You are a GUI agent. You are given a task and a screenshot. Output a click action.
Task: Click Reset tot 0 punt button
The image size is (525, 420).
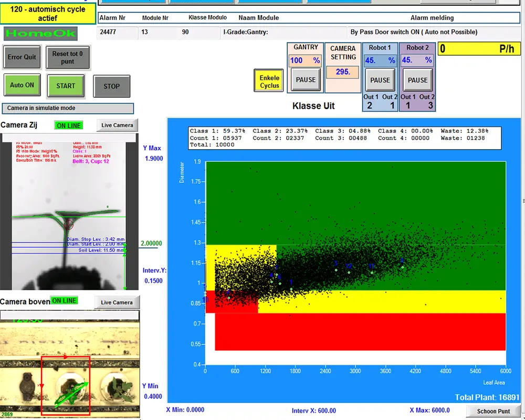[x=67, y=57]
